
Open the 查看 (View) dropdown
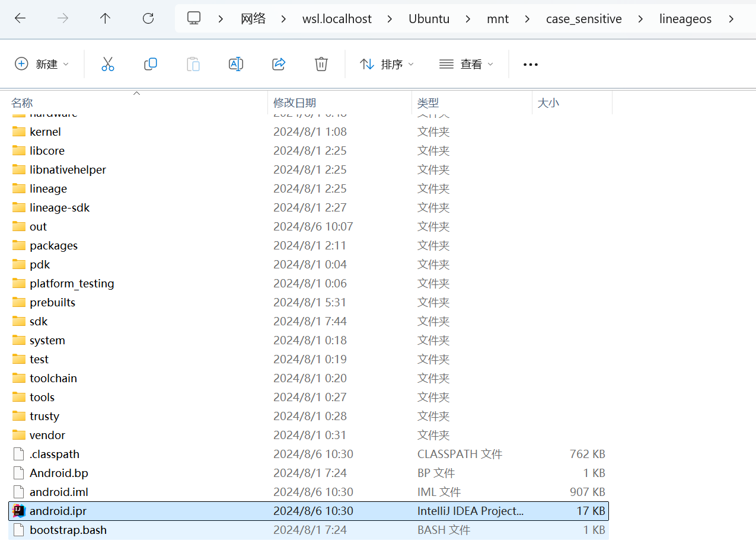tap(466, 64)
